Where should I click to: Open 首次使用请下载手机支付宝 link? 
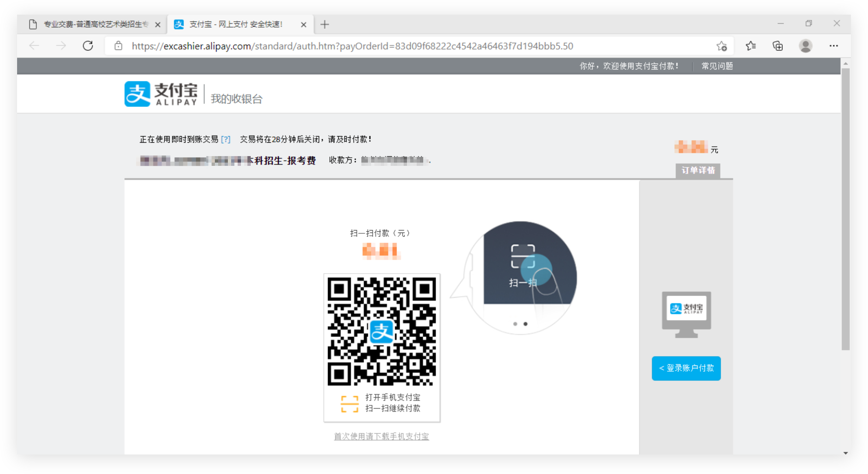(x=381, y=436)
